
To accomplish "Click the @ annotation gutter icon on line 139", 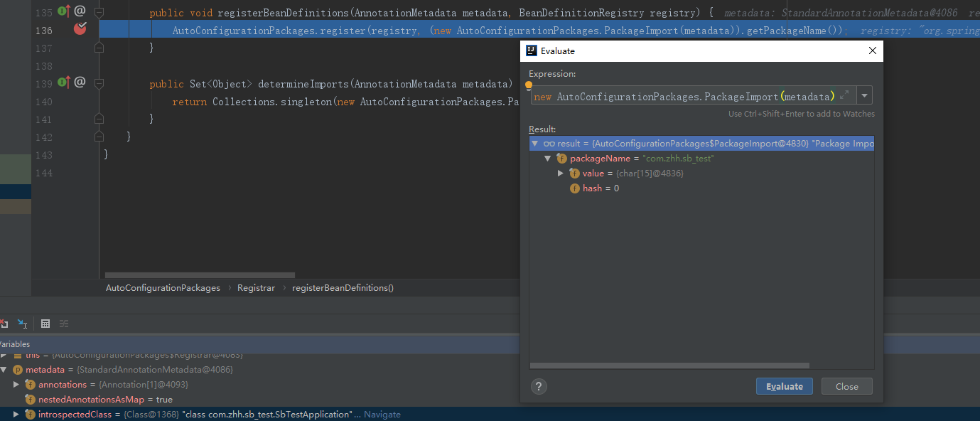I will tap(80, 82).
